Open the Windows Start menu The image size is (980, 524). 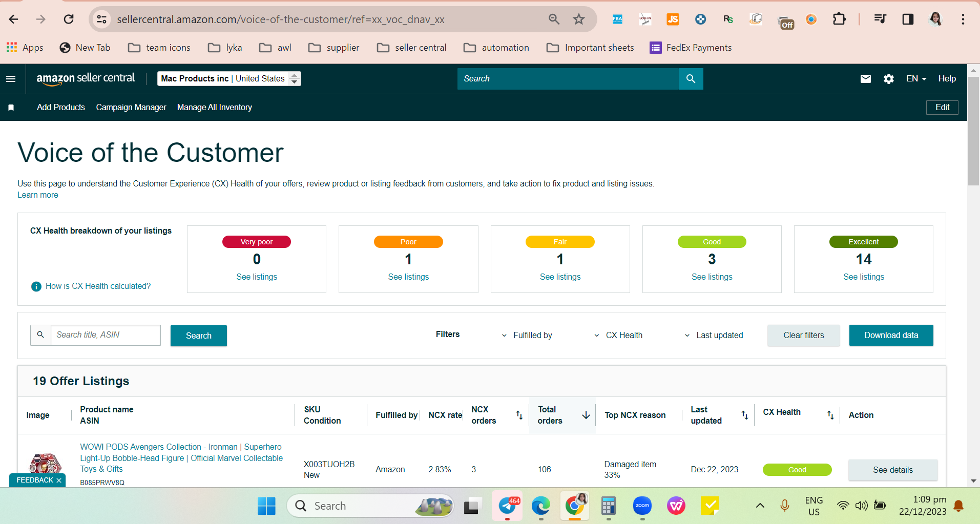[x=266, y=506]
